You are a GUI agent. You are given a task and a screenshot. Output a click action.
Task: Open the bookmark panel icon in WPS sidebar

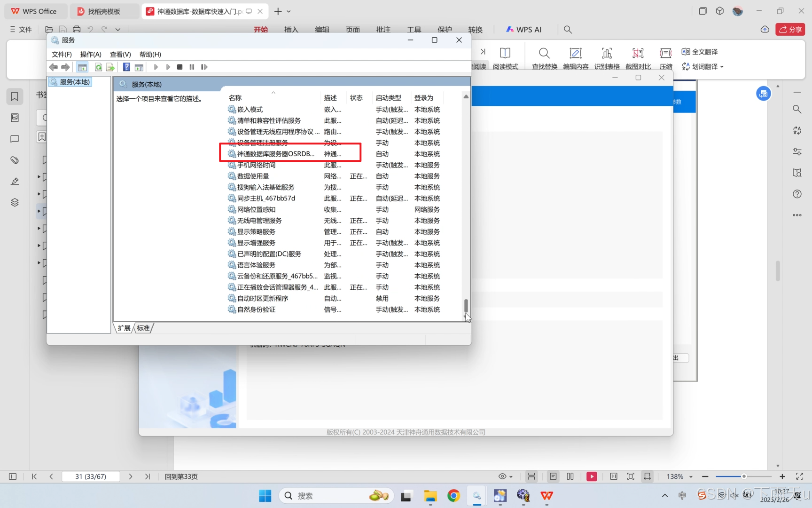(15, 96)
